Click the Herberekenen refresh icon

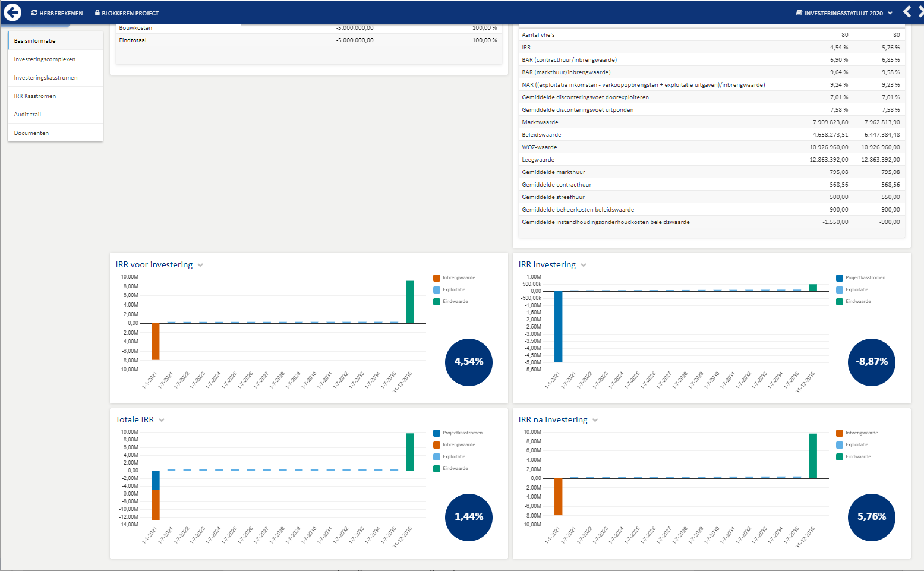34,12
